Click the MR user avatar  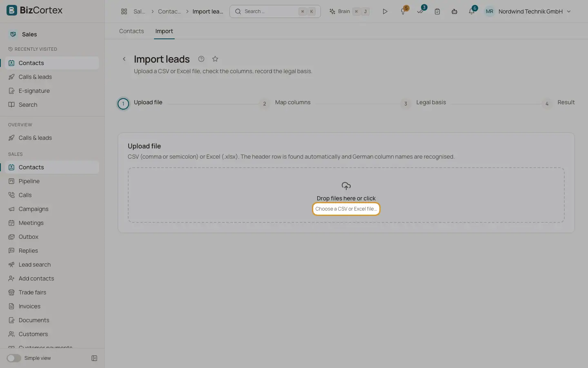pos(489,11)
